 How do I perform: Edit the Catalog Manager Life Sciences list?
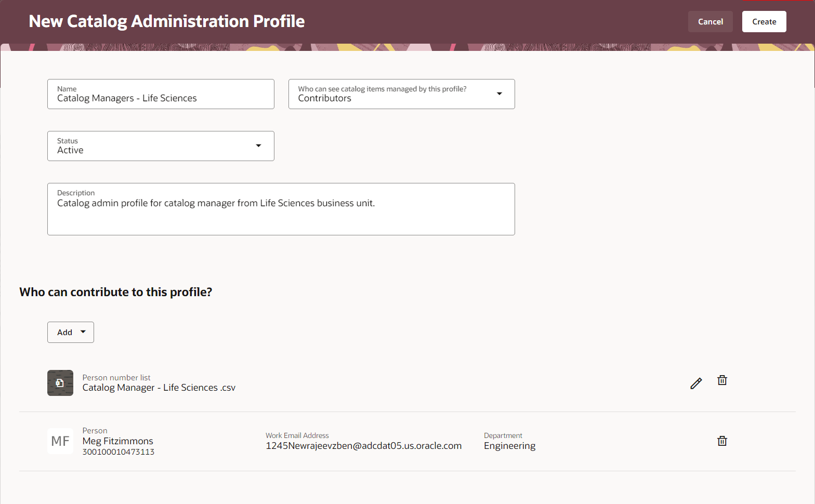coord(696,383)
